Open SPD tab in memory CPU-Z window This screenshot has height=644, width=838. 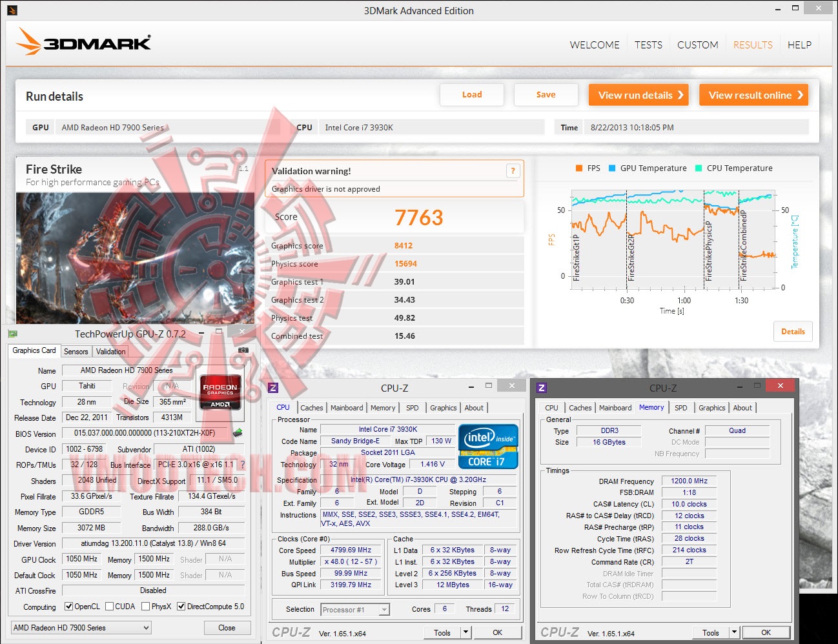681,408
